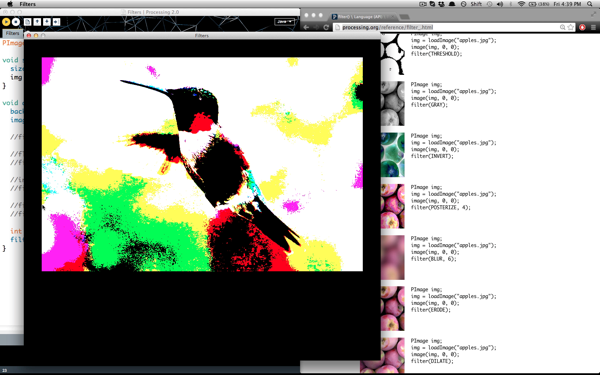Image resolution: width=600 pixels, height=375 pixels.
Task: Select the filter() Language API browser tab
Action: (x=362, y=16)
